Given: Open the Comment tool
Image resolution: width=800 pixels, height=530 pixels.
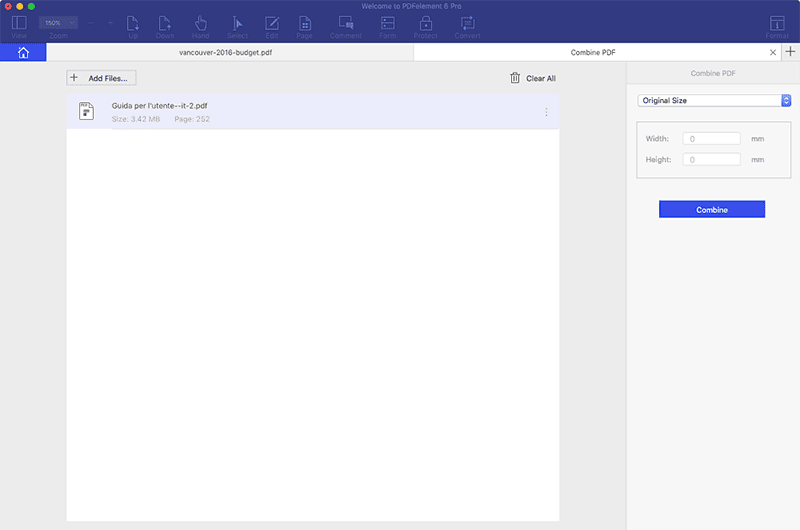Looking at the screenshot, I should pos(346,23).
